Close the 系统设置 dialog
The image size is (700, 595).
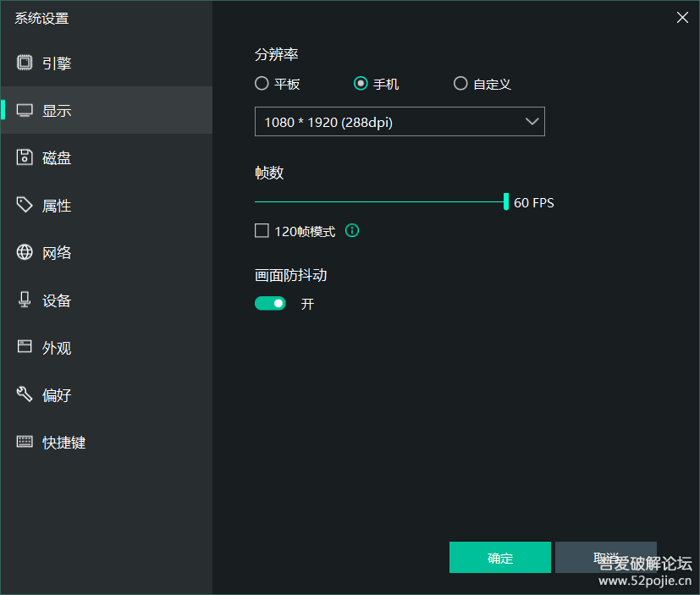682,18
